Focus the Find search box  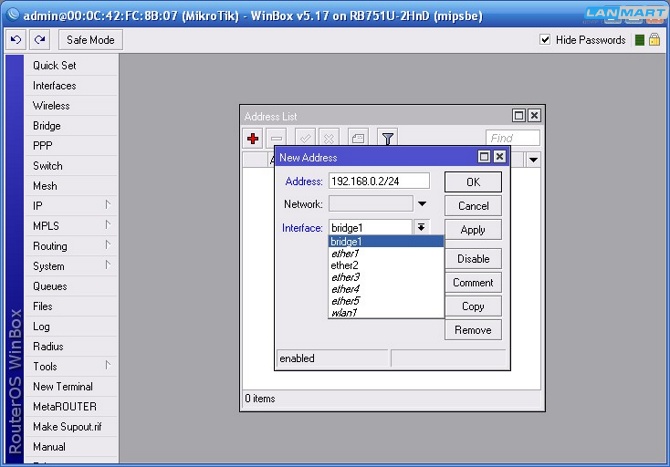[x=513, y=138]
